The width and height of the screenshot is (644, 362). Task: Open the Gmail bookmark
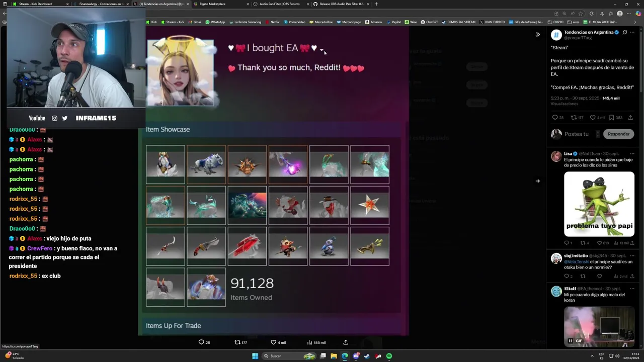(194, 22)
